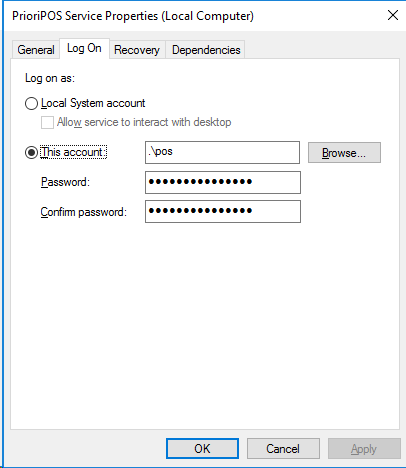Click the Password: label text
406x468 pixels.
pyautogui.click(x=65, y=182)
